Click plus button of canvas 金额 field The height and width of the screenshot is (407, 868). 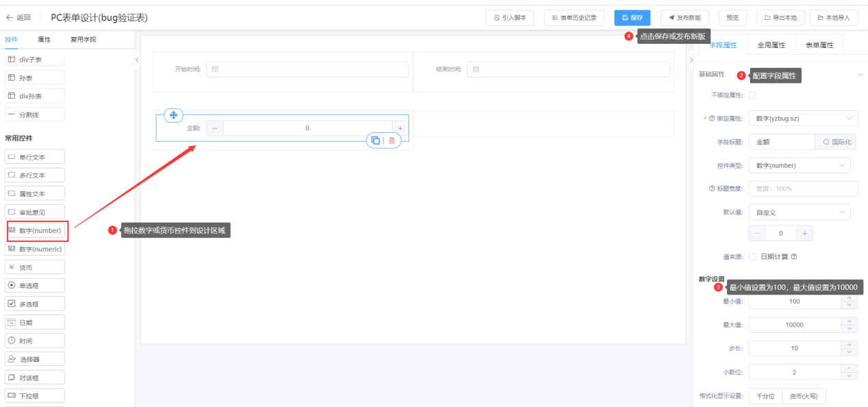click(400, 128)
